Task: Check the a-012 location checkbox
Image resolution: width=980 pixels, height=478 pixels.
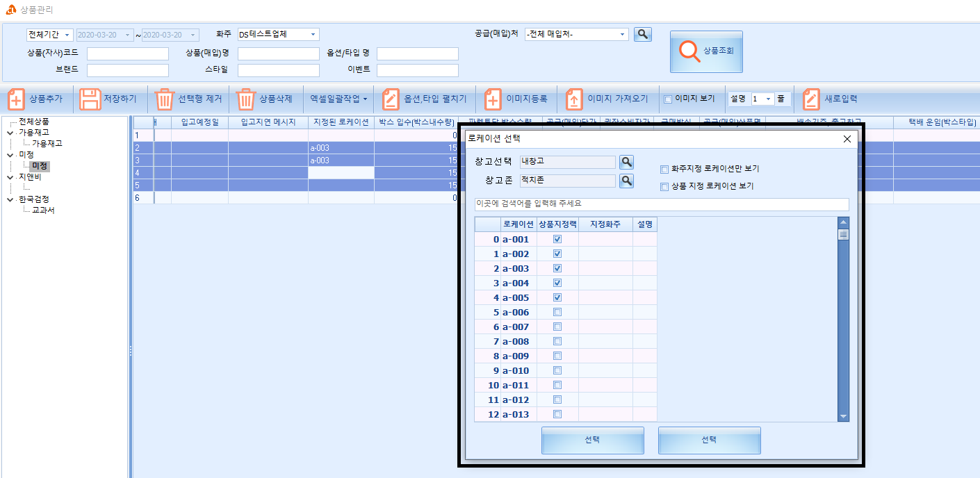Action: [x=557, y=399]
